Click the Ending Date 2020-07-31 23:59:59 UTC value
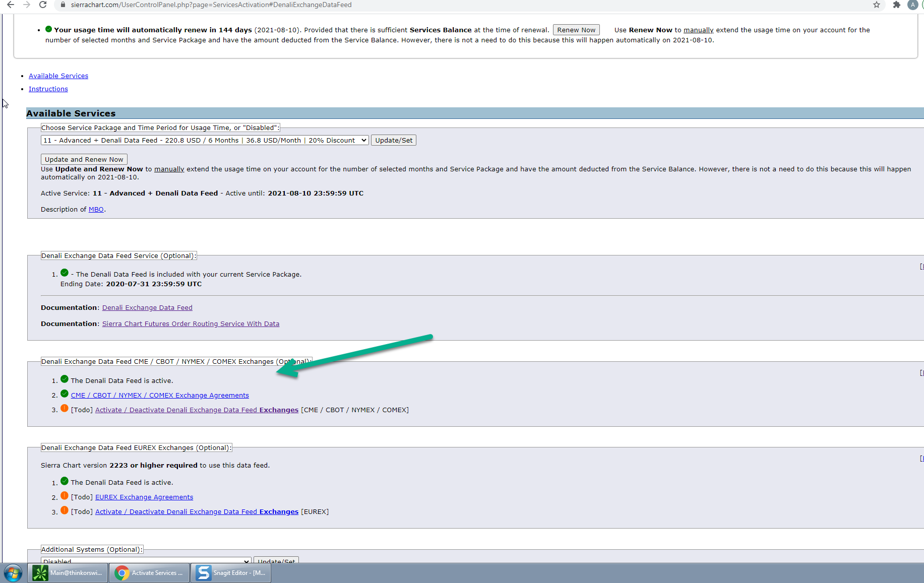This screenshot has height=583, width=924. [x=154, y=284]
